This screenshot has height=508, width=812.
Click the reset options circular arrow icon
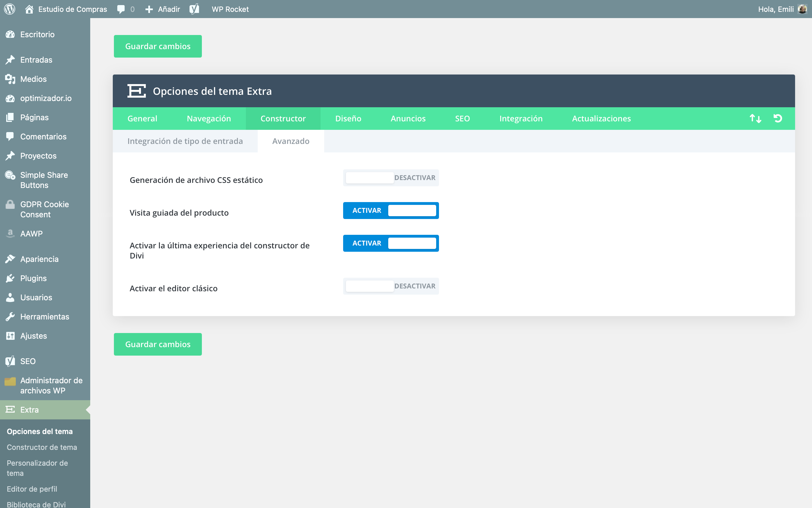pos(778,118)
